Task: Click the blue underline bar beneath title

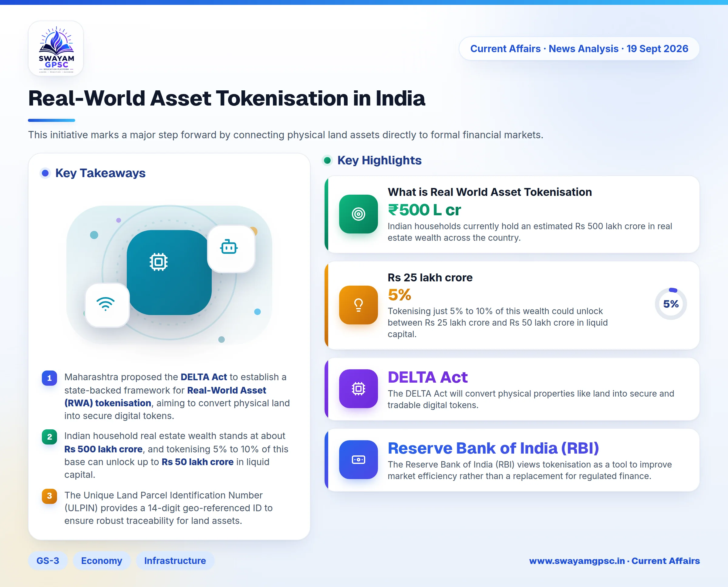Action: tap(52, 120)
